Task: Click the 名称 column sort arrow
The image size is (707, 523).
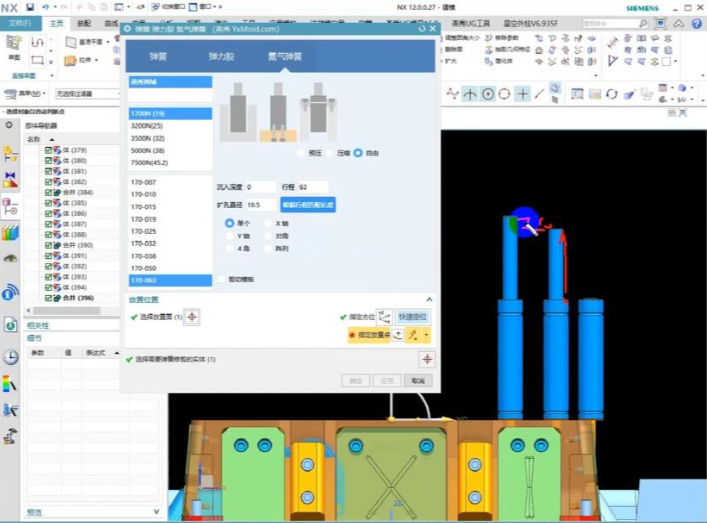Action: tap(52, 140)
